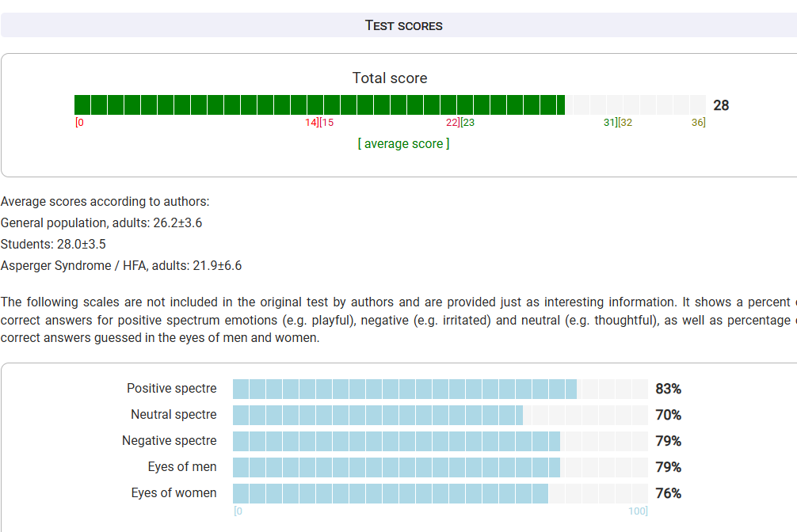This screenshot has width=797, height=532.
Task: Click the Negative spectre label
Action: click(x=169, y=441)
